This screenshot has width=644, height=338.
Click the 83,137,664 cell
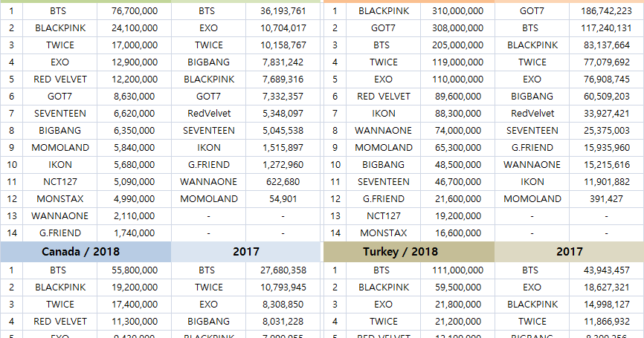pos(607,45)
